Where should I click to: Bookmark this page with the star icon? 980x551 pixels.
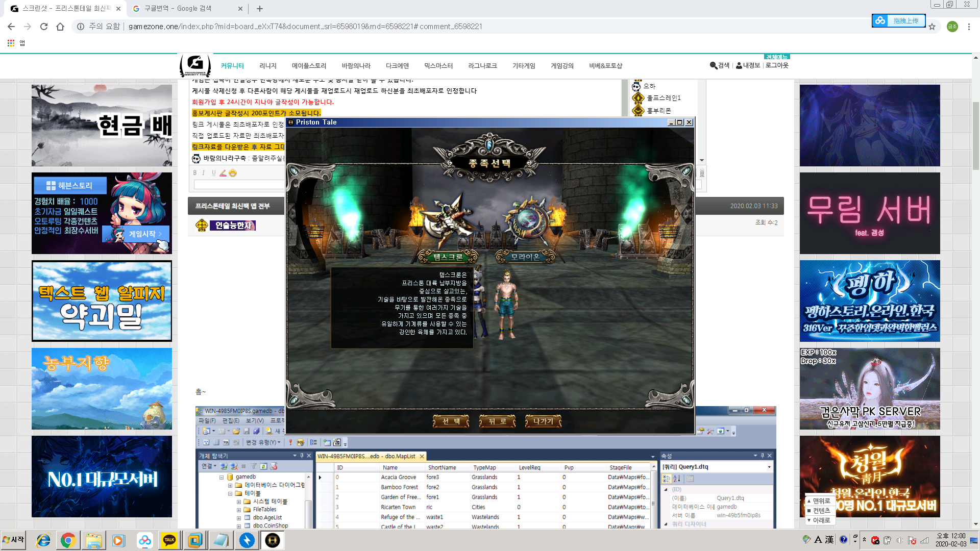932,27
